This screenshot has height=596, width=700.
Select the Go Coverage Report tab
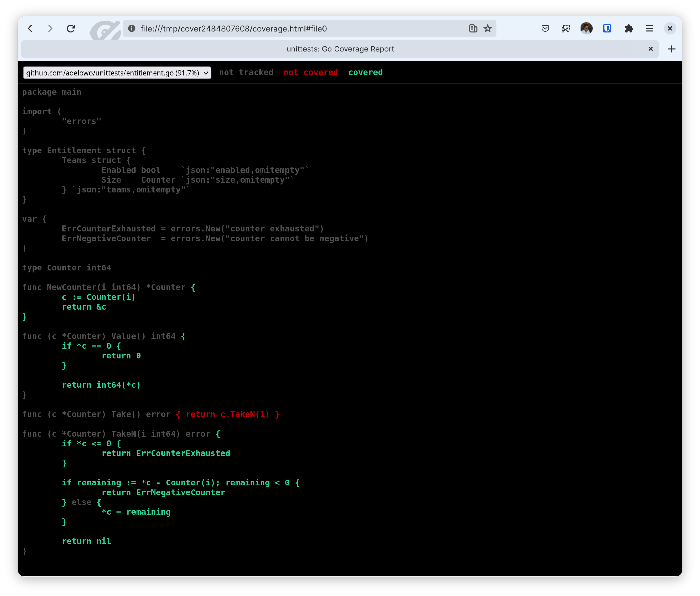coord(340,49)
